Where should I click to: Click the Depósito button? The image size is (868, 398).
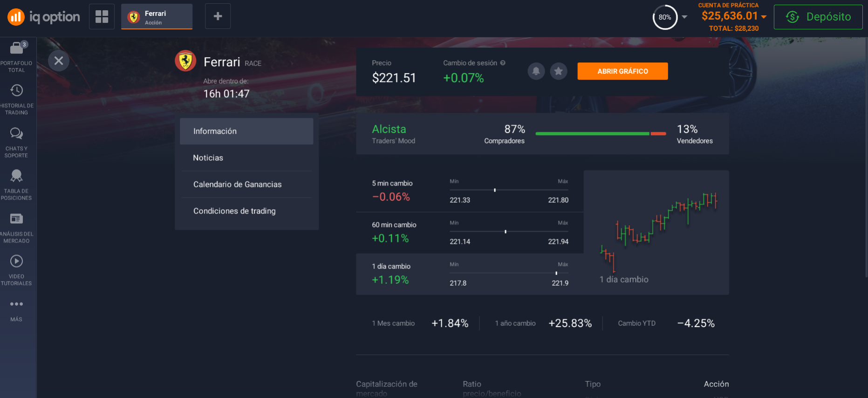[x=818, y=17]
